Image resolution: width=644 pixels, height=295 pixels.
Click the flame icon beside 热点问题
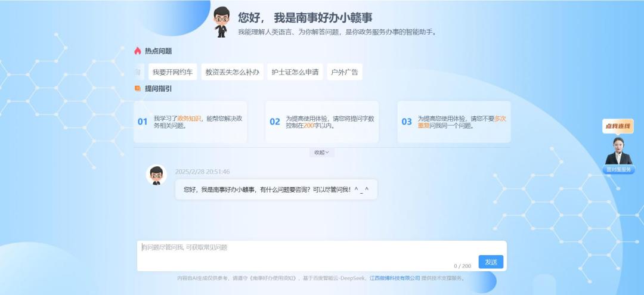(x=138, y=51)
